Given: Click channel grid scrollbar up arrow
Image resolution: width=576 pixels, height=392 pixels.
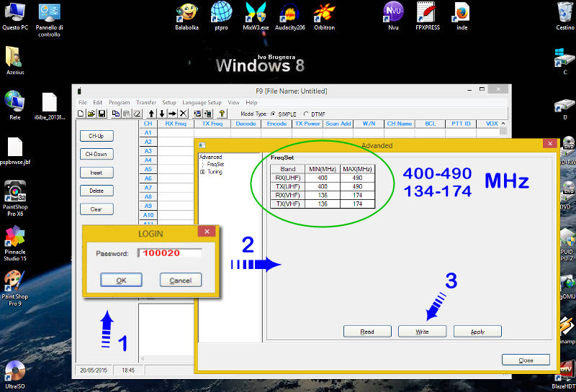Looking at the screenshot, I should [x=503, y=124].
